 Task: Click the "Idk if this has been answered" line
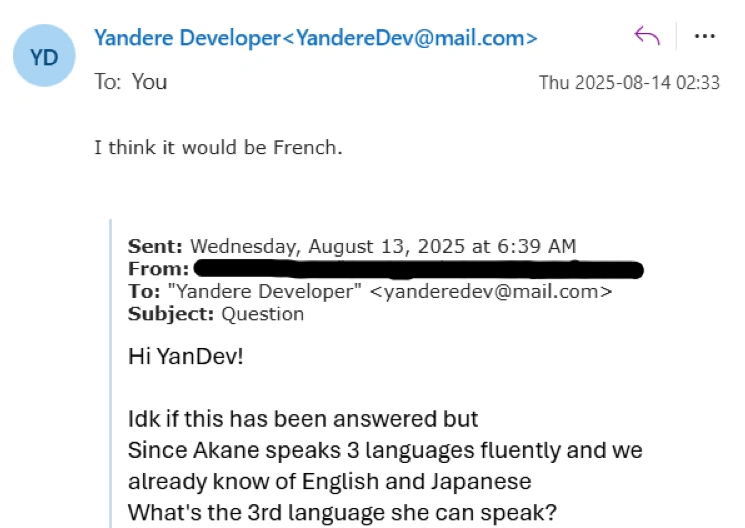303,418
